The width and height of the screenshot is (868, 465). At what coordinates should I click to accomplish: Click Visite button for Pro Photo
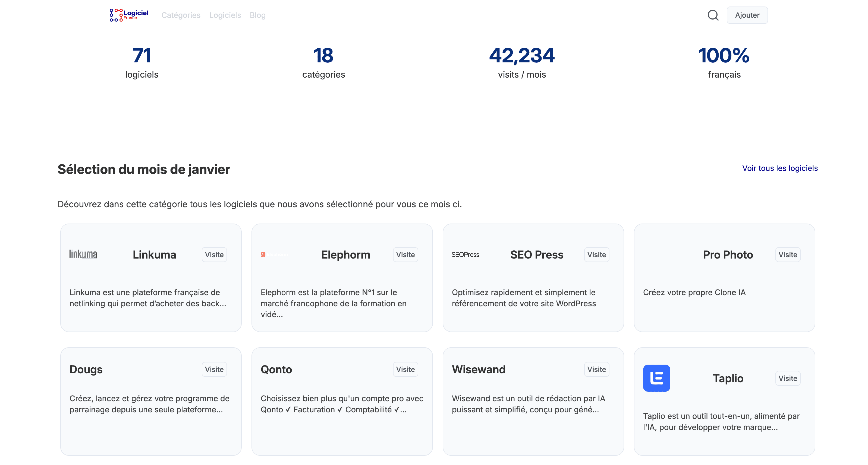(787, 254)
